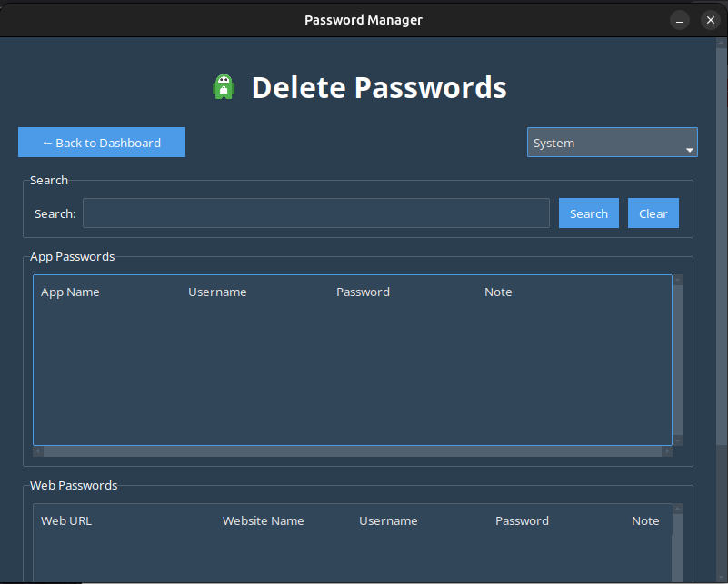Minimize the Password Manager window
The image size is (728, 584).
pyautogui.click(x=680, y=19)
